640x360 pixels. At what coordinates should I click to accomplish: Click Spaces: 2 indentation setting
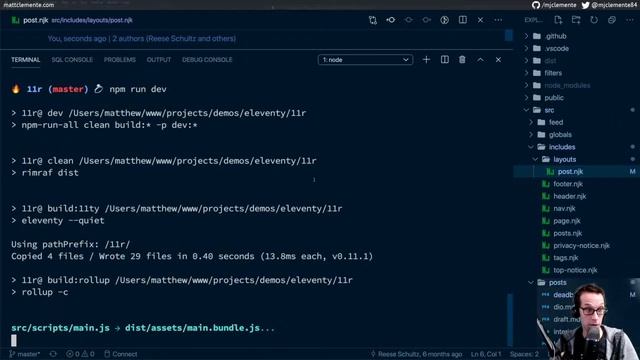524,354
